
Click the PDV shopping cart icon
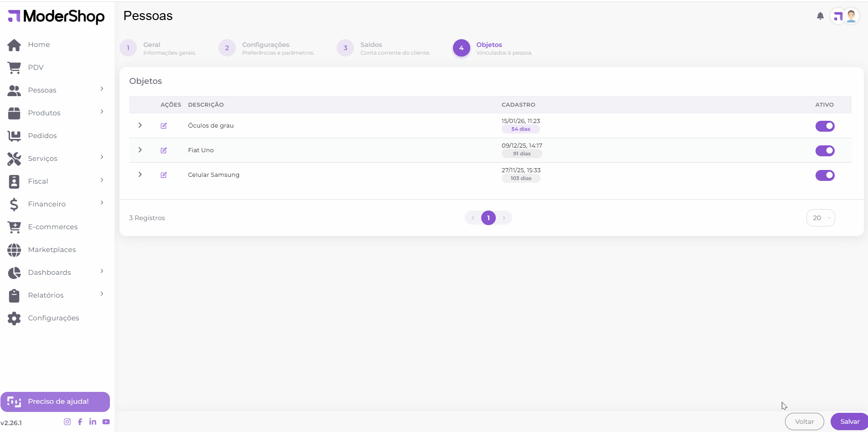coord(14,67)
